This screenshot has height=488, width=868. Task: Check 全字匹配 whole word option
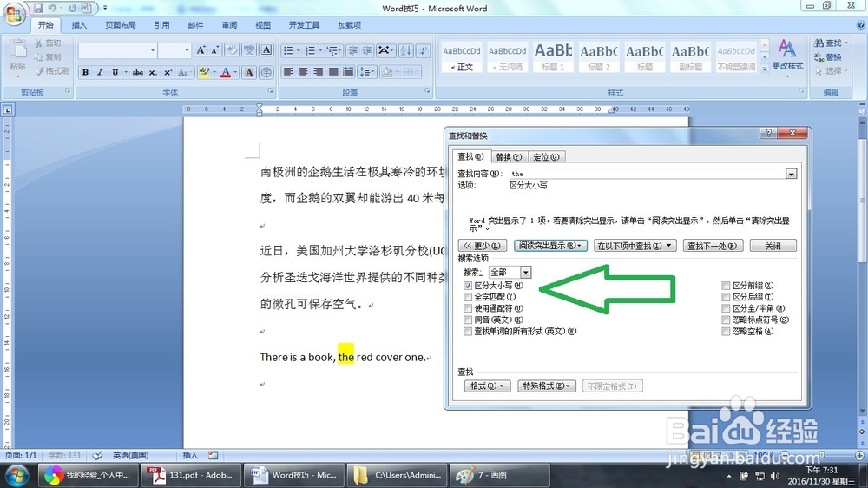point(469,297)
